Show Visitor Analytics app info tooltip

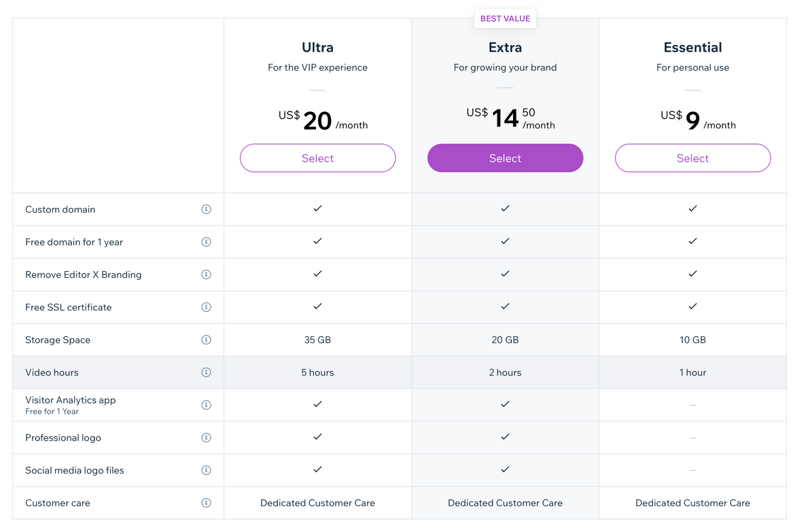pyautogui.click(x=206, y=405)
